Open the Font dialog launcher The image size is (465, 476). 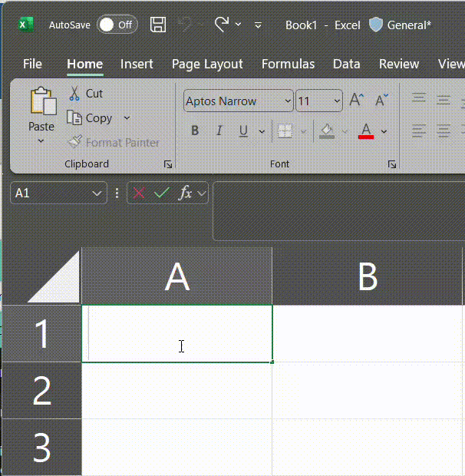click(x=392, y=164)
